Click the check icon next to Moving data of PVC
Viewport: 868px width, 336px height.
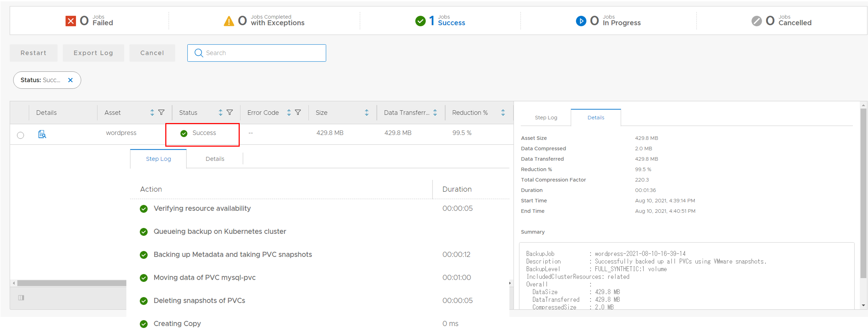144,278
